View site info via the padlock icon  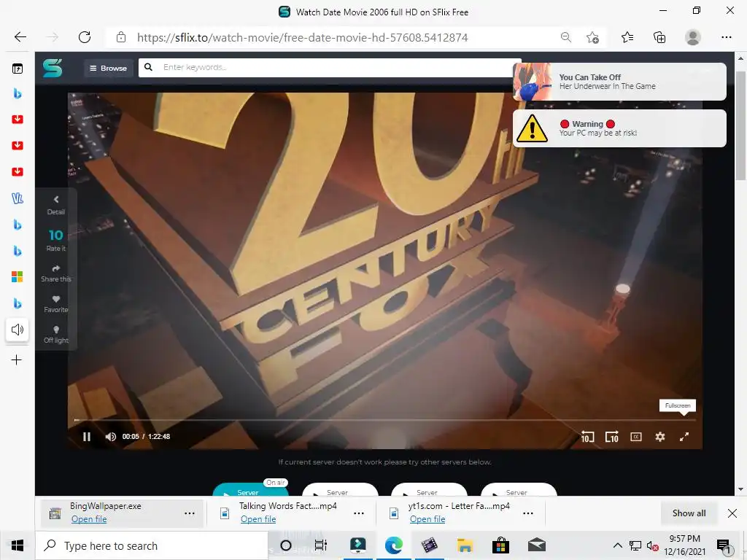pos(121,37)
